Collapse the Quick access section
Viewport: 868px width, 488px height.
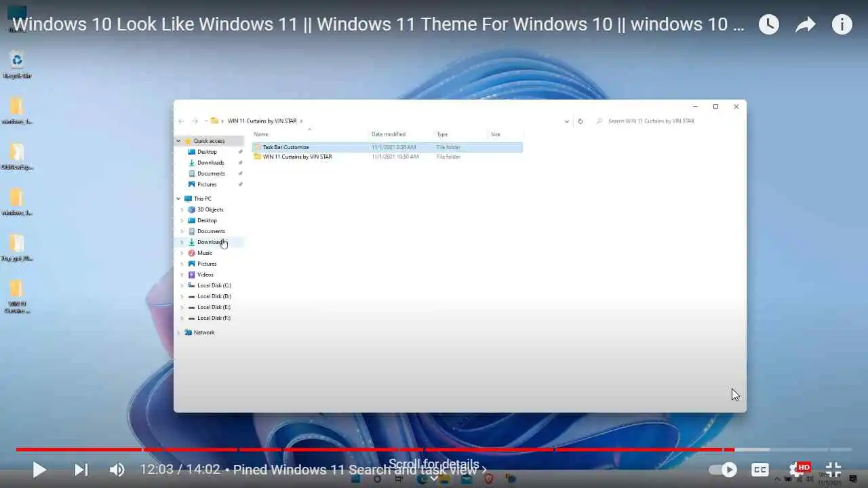point(178,141)
